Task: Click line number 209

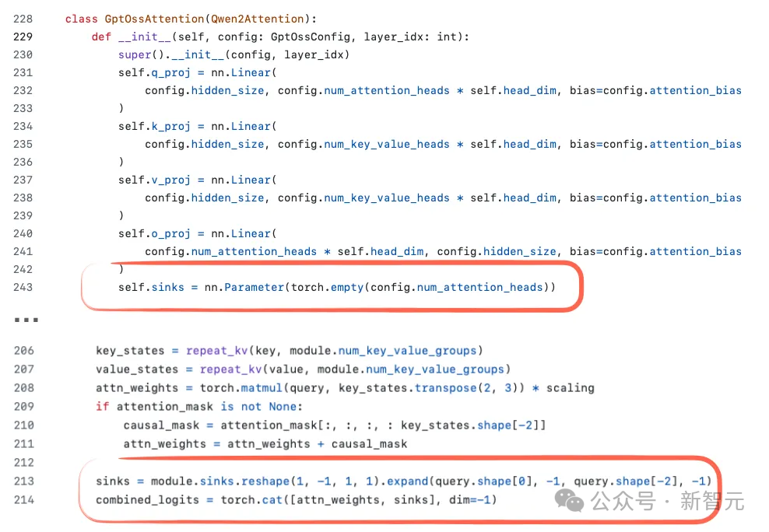Action: 24,407
